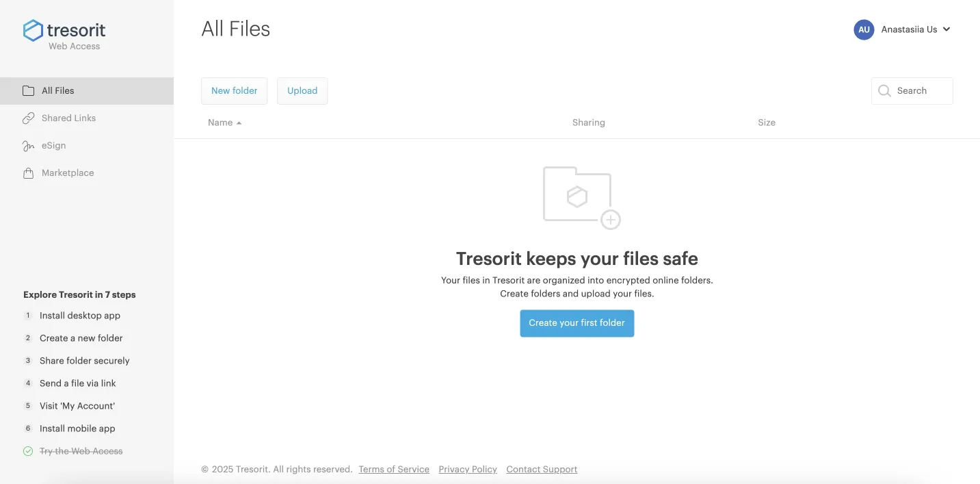Click the eSign signature icon

click(27, 145)
